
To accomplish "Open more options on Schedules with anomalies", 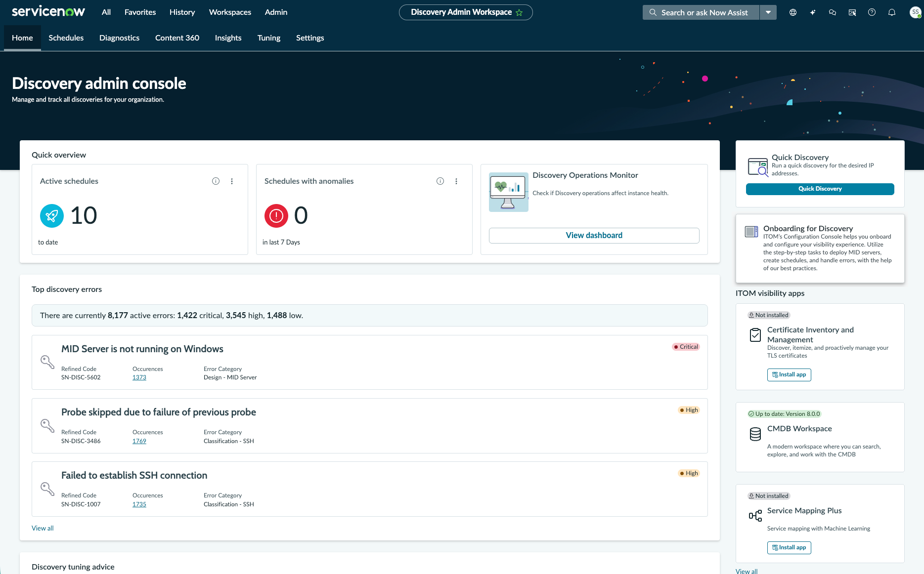I will pyautogui.click(x=456, y=181).
